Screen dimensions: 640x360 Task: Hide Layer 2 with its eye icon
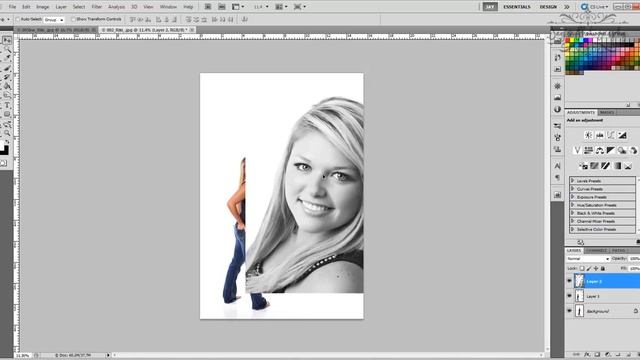(569, 281)
